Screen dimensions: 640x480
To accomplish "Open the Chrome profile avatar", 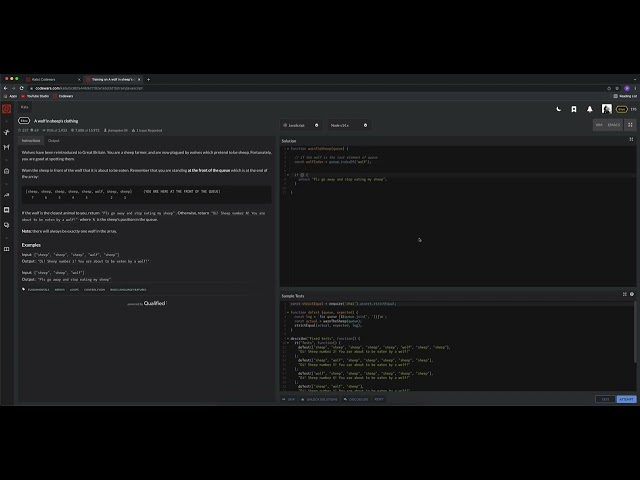I will 627,88.
